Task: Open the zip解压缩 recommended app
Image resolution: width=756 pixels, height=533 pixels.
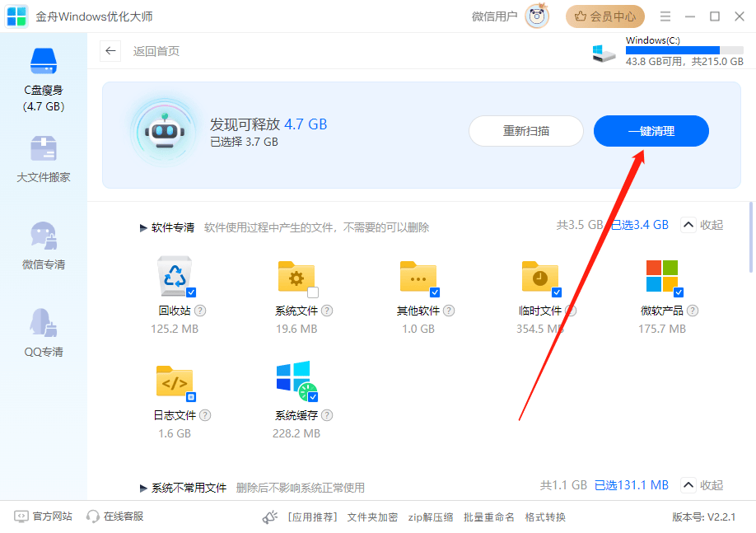Action: pos(431,517)
